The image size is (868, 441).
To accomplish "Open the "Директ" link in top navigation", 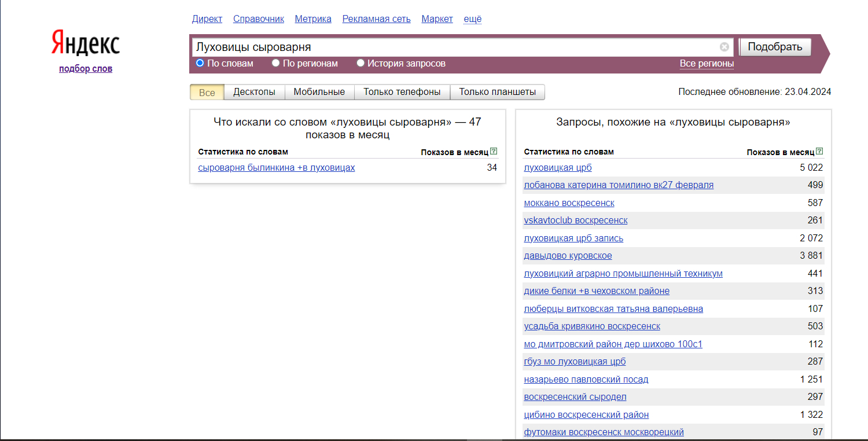I will [x=207, y=19].
